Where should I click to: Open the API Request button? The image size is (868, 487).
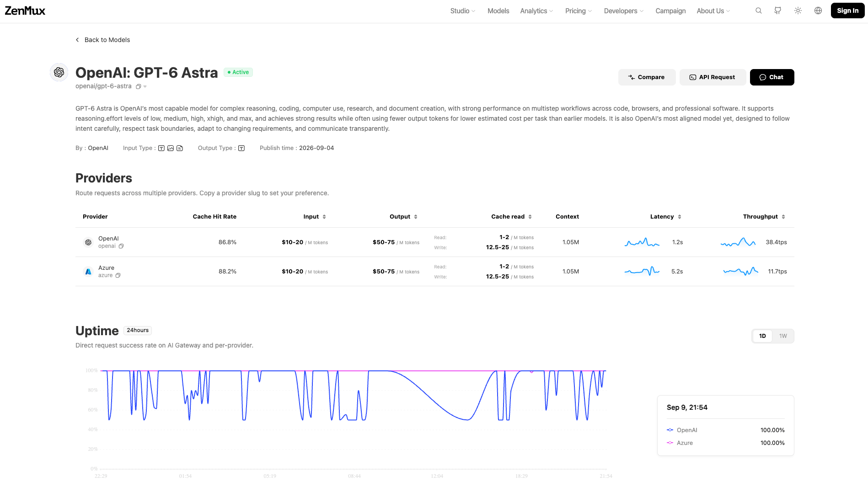coord(713,77)
